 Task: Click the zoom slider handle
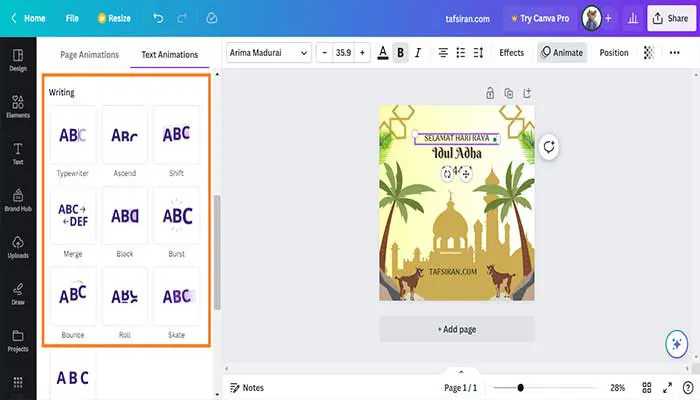point(521,387)
